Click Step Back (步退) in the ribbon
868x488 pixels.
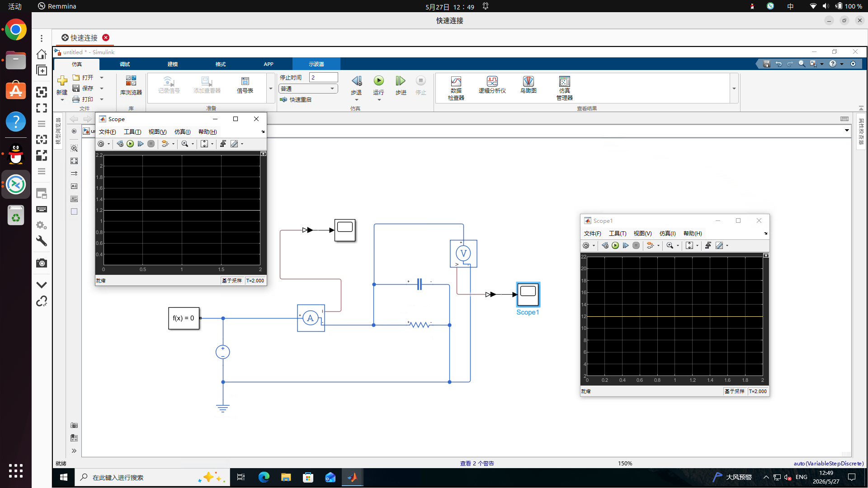click(x=356, y=85)
